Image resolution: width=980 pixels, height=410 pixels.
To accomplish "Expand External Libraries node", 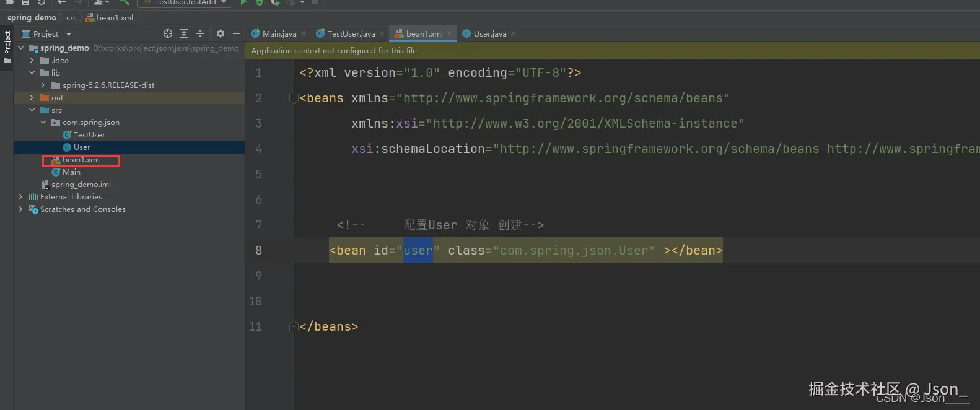I will click(x=21, y=196).
